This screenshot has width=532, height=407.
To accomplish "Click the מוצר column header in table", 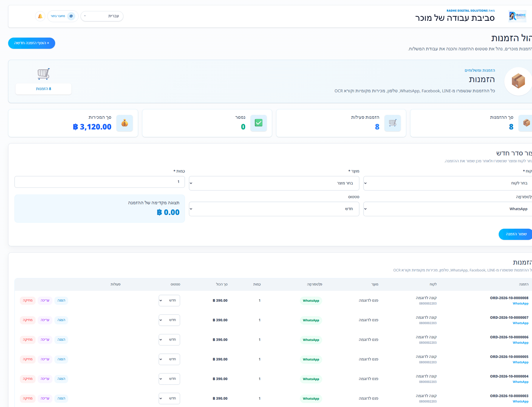I will point(375,284).
